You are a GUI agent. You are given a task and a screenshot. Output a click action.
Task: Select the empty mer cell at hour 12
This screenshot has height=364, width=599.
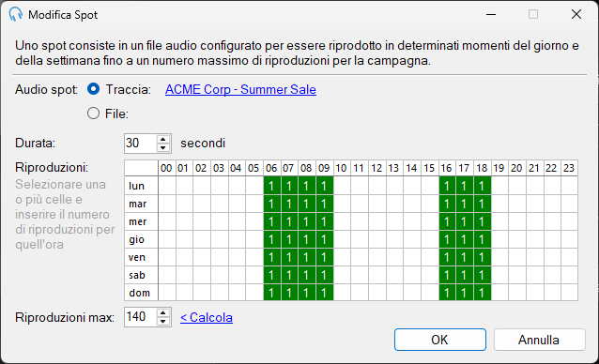[x=377, y=221]
